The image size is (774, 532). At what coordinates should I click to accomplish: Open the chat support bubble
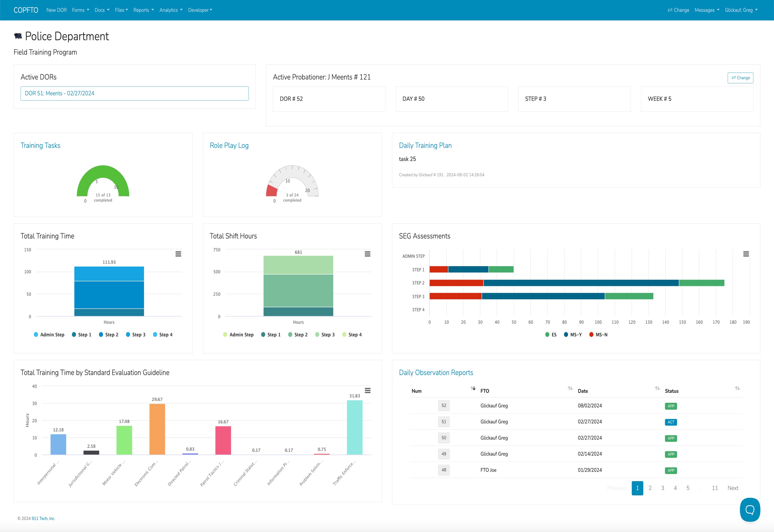pos(750,509)
